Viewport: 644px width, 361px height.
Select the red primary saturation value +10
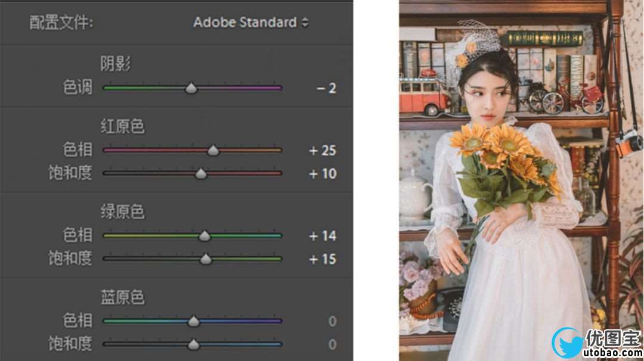(x=323, y=174)
